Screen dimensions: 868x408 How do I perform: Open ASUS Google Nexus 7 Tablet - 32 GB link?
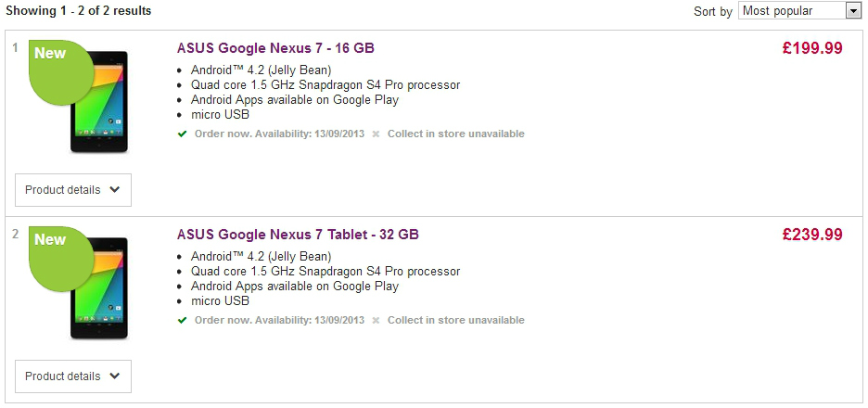pyautogui.click(x=298, y=235)
